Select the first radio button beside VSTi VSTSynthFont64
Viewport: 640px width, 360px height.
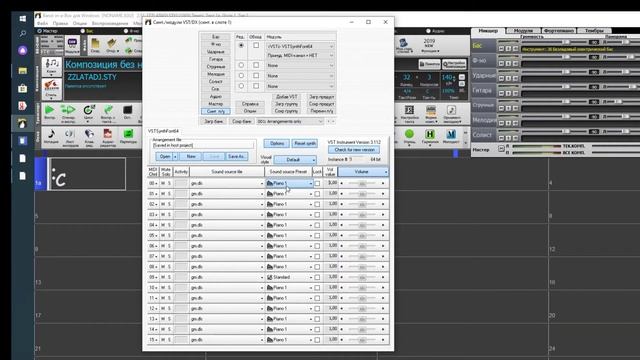tap(241, 45)
